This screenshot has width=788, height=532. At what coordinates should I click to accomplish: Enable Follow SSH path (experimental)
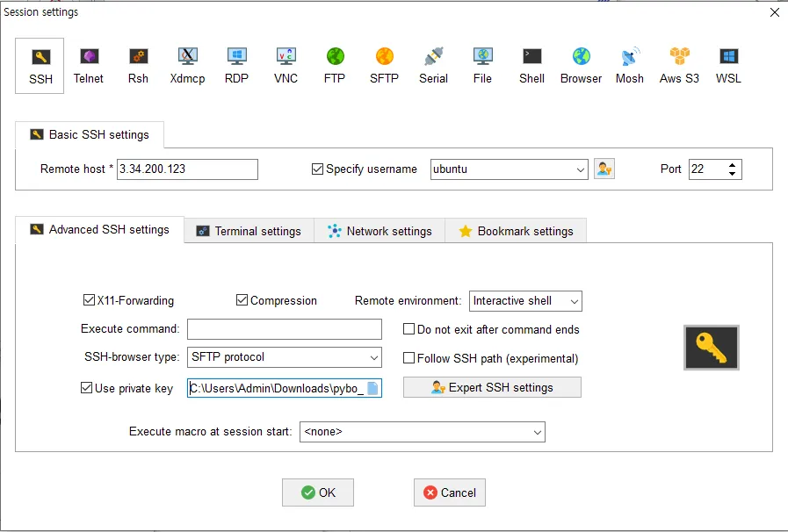pos(409,358)
